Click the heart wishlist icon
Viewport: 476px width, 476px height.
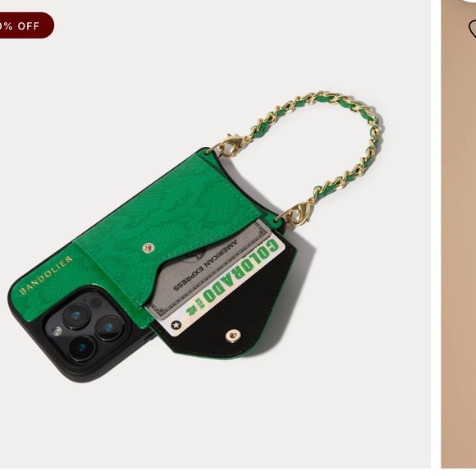click(473, 29)
